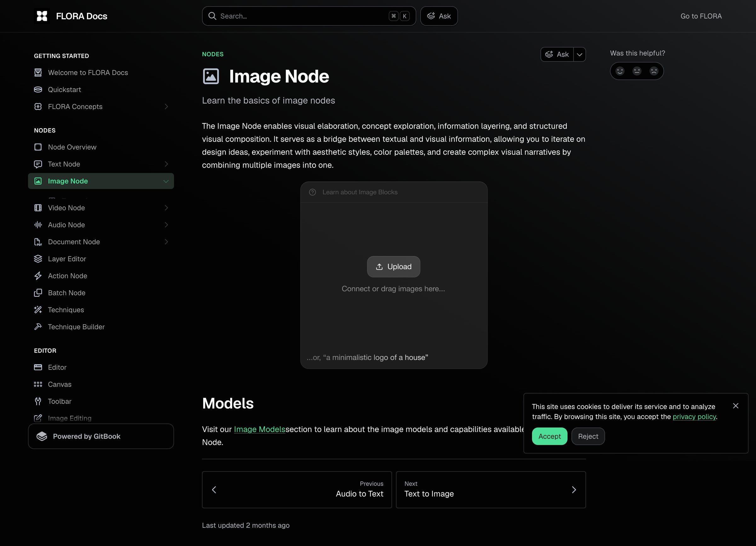The width and height of the screenshot is (756, 546).
Task: Click the Node Overview square icon
Action: [x=38, y=147]
